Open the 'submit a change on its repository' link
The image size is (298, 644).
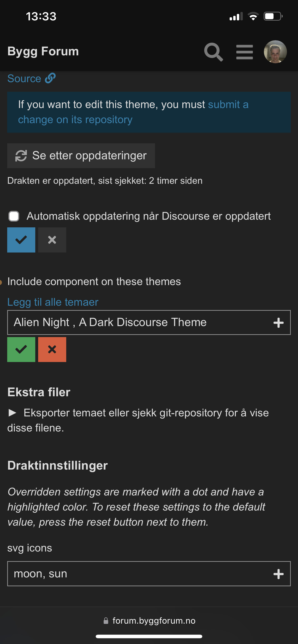[228, 105]
